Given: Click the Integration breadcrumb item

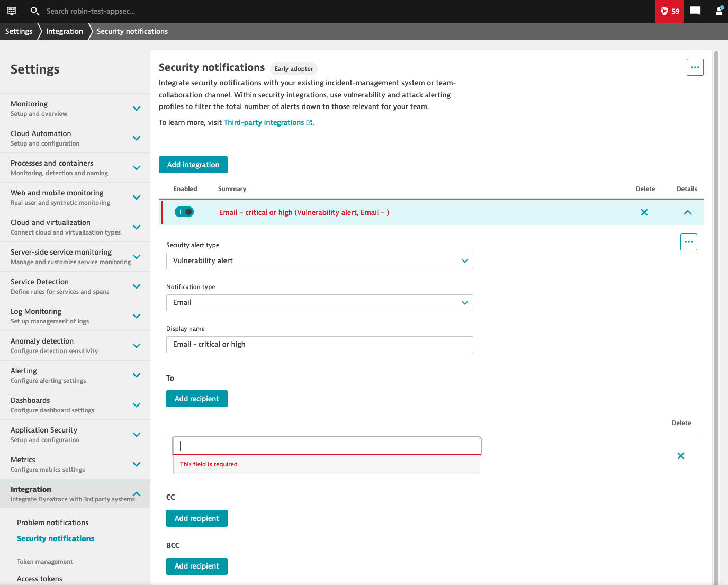Looking at the screenshot, I should tap(65, 31).
